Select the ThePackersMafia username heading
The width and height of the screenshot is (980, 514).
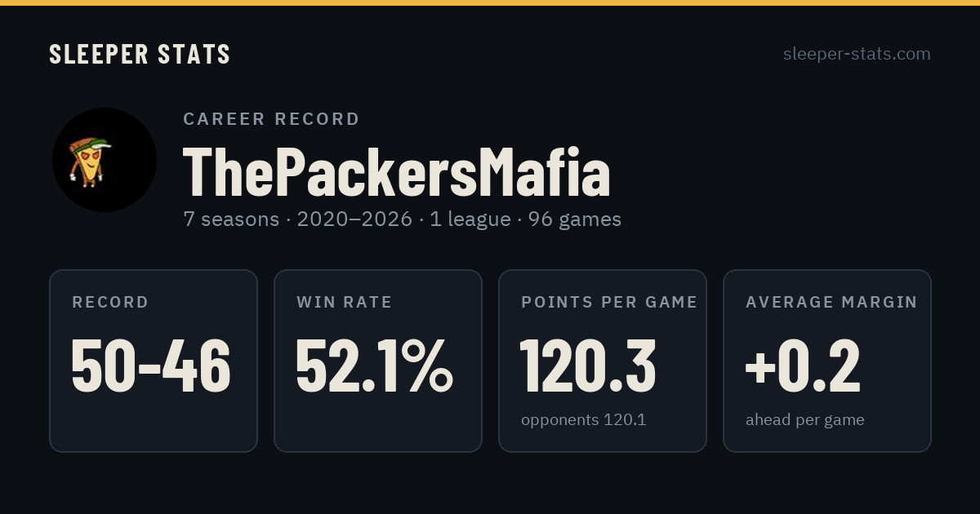click(x=397, y=172)
